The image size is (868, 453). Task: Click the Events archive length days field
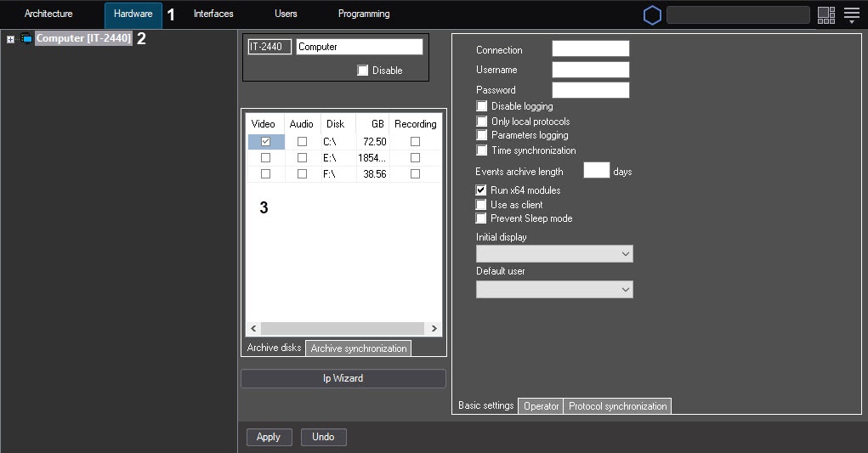point(596,171)
